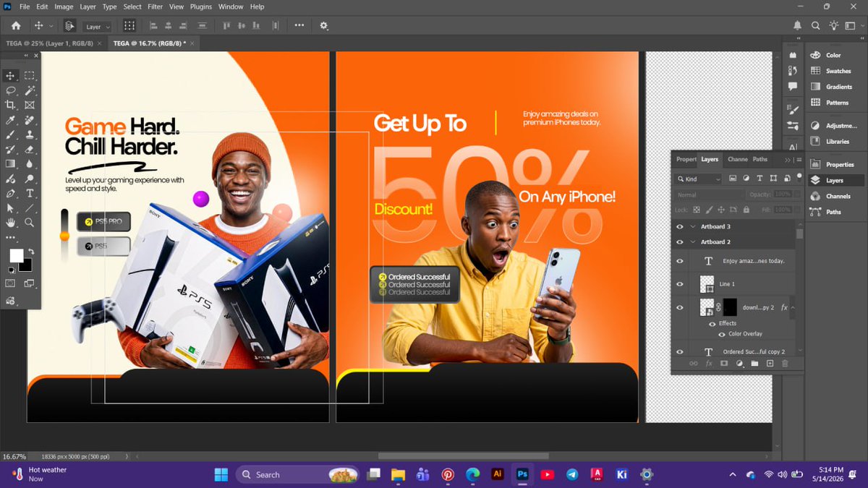The image size is (868, 488).
Task: Open the Layer menu
Action: [88, 7]
